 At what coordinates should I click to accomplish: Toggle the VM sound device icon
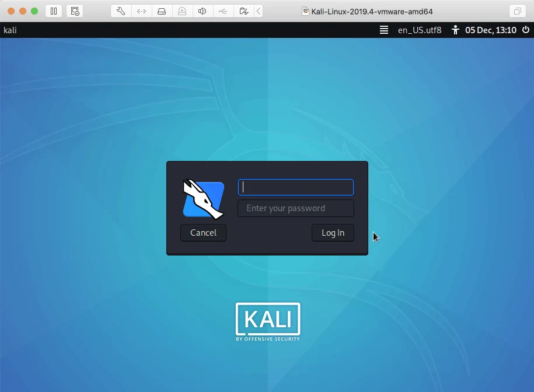[x=203, y=11]
